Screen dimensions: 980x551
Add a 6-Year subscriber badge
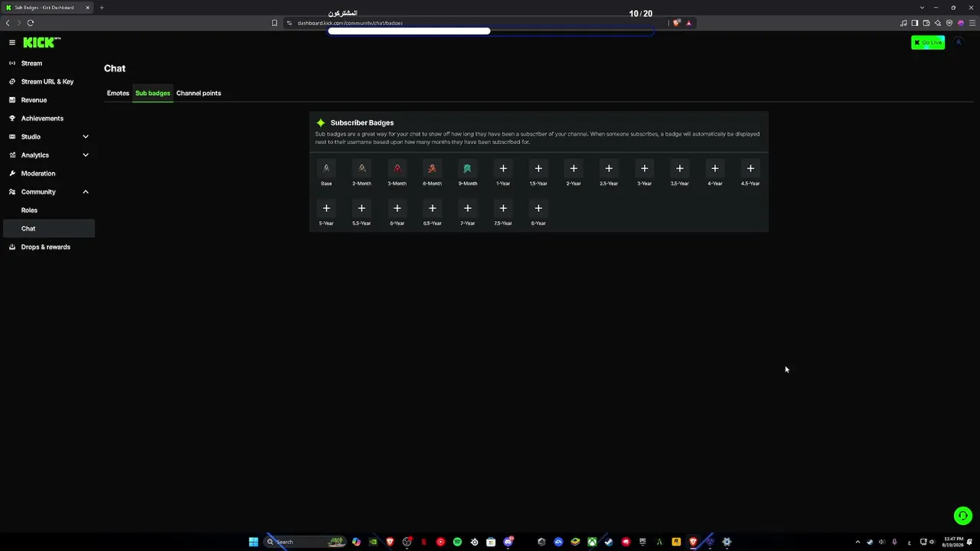(x=397, y=208)
